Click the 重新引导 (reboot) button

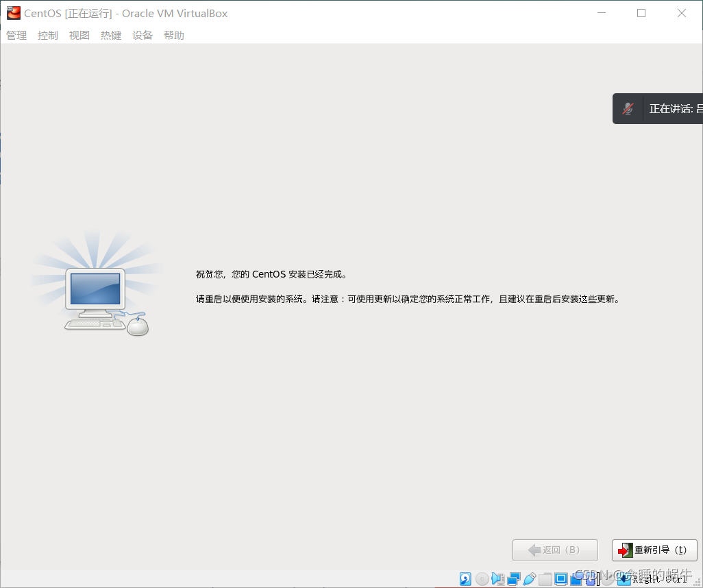pyautogui.click(x=654, y=550)
